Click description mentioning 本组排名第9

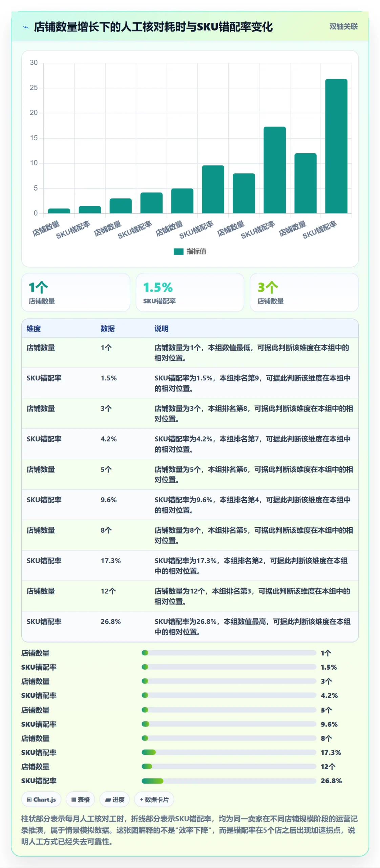(252, 383)
